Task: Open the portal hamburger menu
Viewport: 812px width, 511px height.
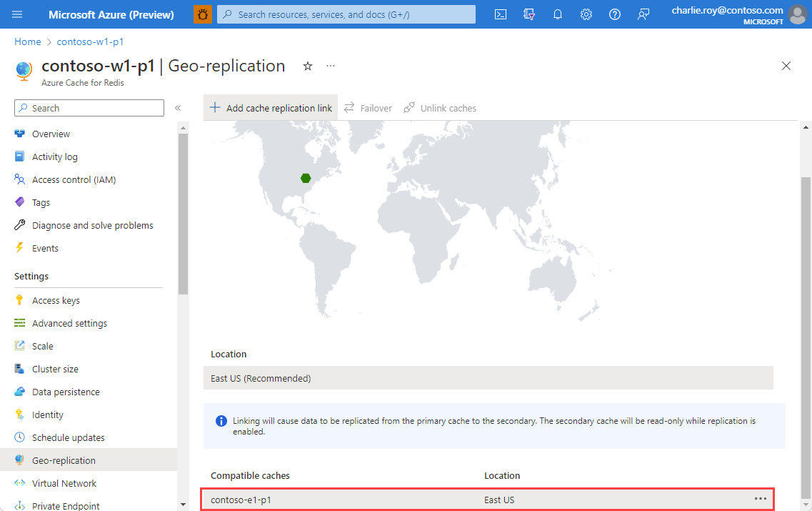Action: (16, 14)
